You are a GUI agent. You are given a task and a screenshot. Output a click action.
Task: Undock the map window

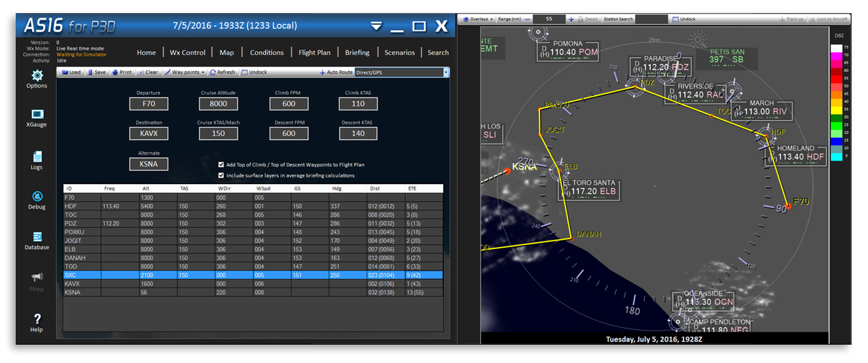pyautogui.click(x=683, y=19)
